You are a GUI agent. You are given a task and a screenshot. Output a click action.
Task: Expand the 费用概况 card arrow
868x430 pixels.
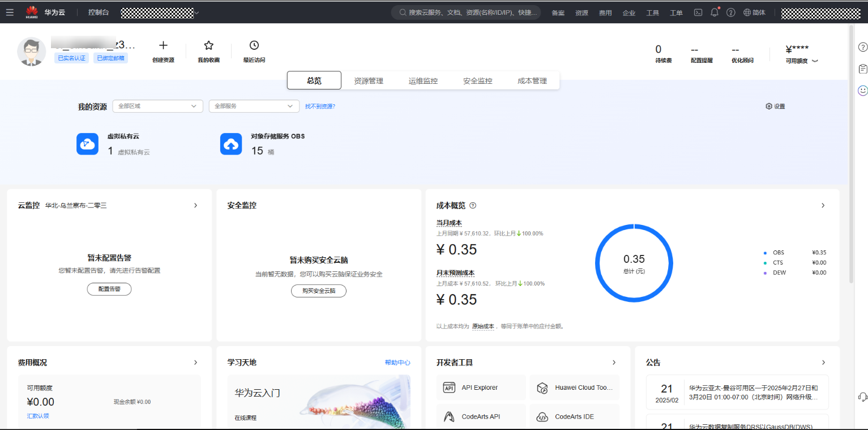[195, 362]
